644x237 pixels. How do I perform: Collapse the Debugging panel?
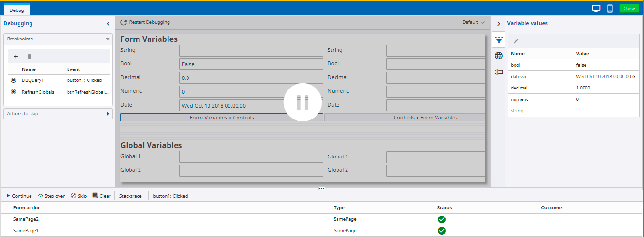tap(108, 23)
